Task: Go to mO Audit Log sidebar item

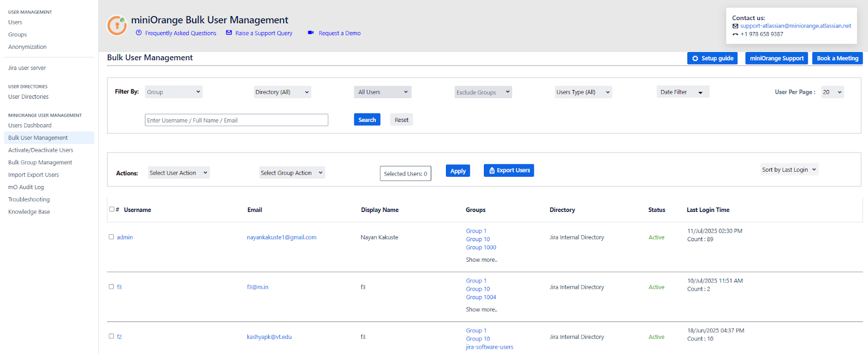Action: (x=26, y=187)
